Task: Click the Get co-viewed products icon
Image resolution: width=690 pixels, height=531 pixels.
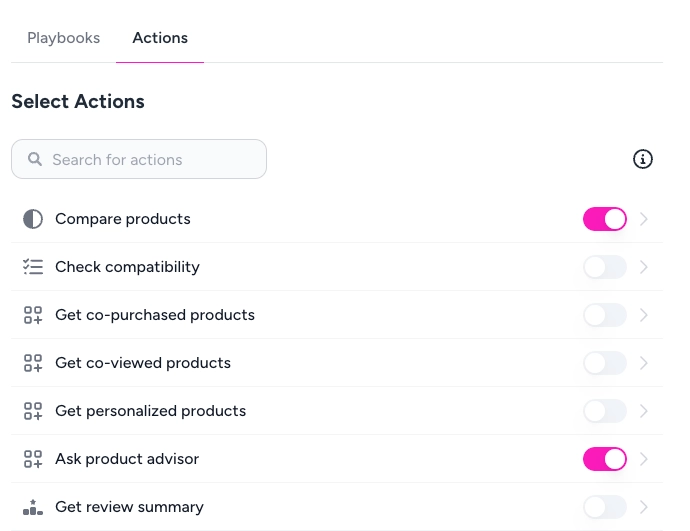Action: (x=33, y=363)
